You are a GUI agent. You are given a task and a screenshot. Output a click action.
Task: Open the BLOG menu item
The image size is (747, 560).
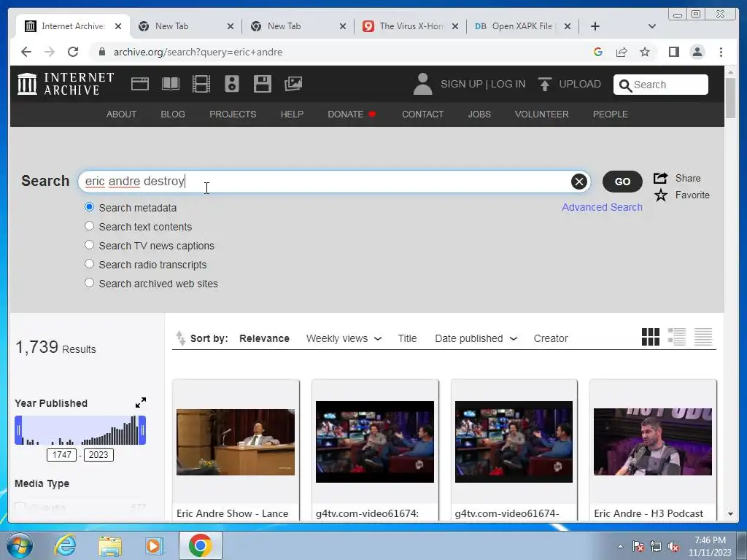173,114
